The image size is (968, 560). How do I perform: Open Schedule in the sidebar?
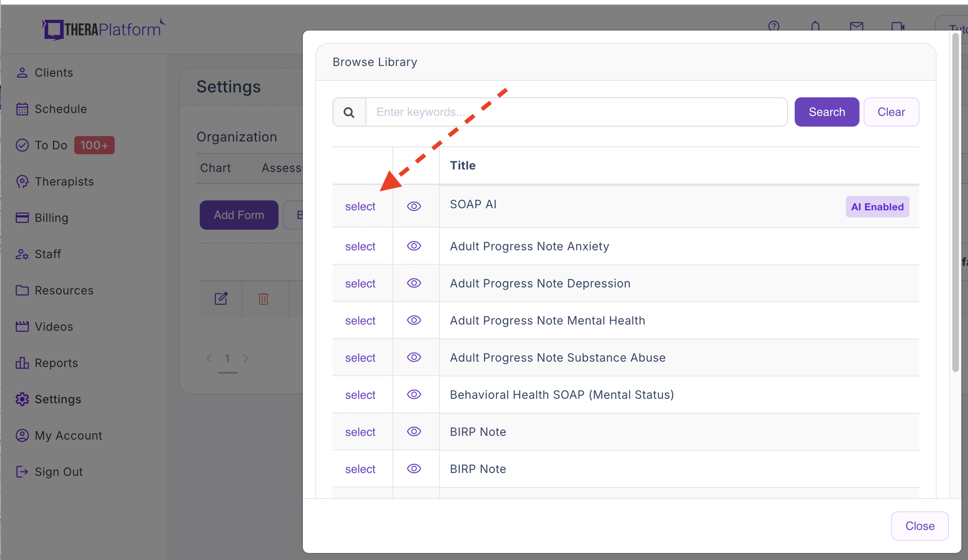pos(52,109)
